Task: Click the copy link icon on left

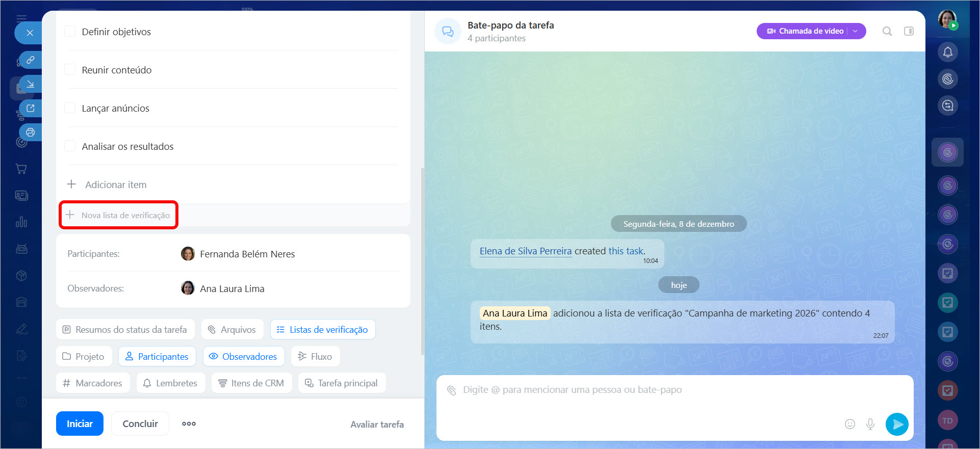Action: pyautogui.click(x=31, y=60)
